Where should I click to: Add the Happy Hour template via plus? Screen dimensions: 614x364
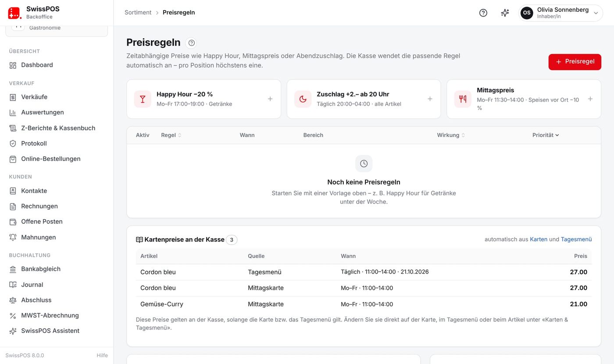(x=270, y=99)
